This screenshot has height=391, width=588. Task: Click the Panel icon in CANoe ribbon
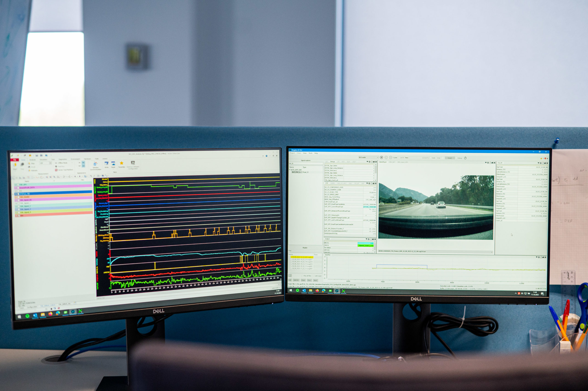point(113,165)
